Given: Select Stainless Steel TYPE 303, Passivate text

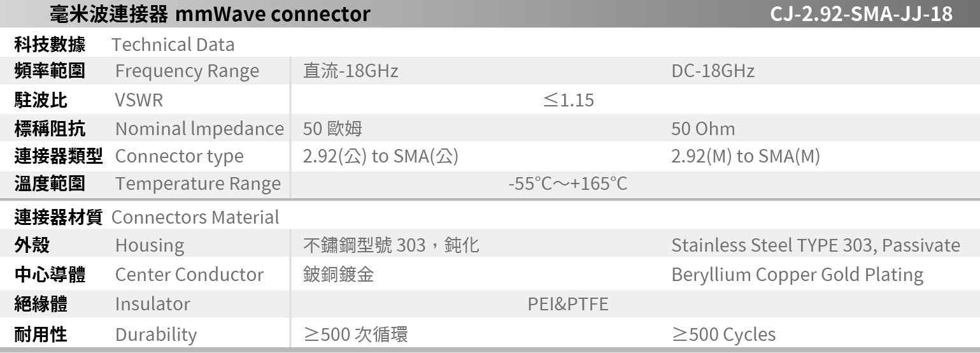Looking at the screenshot, I should pyautogui.click(x=815, y=245).
